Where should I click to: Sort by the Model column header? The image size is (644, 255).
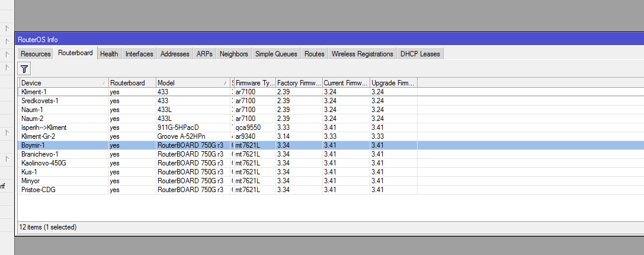click(190, 83)
